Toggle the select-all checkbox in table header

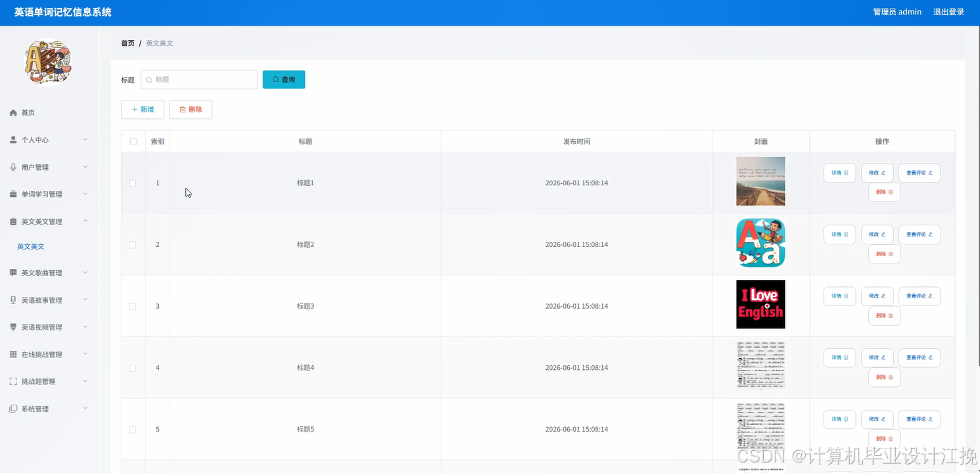point(133,142)
